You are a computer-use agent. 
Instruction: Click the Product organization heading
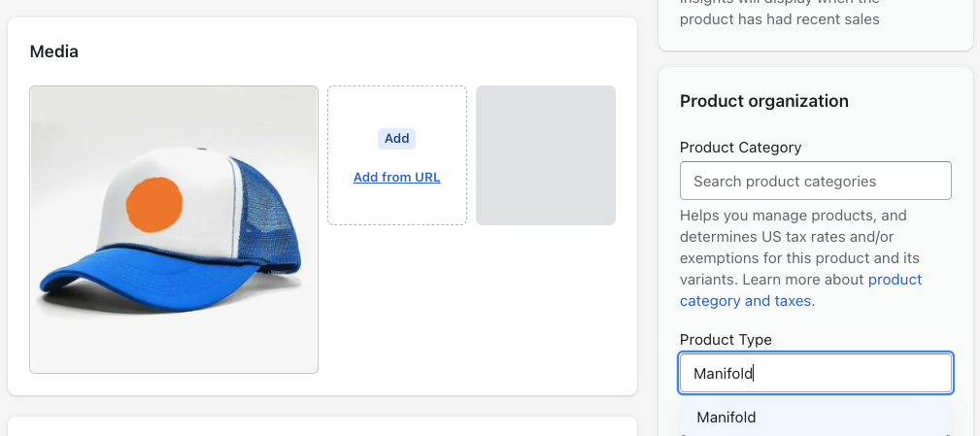point(763,101)
